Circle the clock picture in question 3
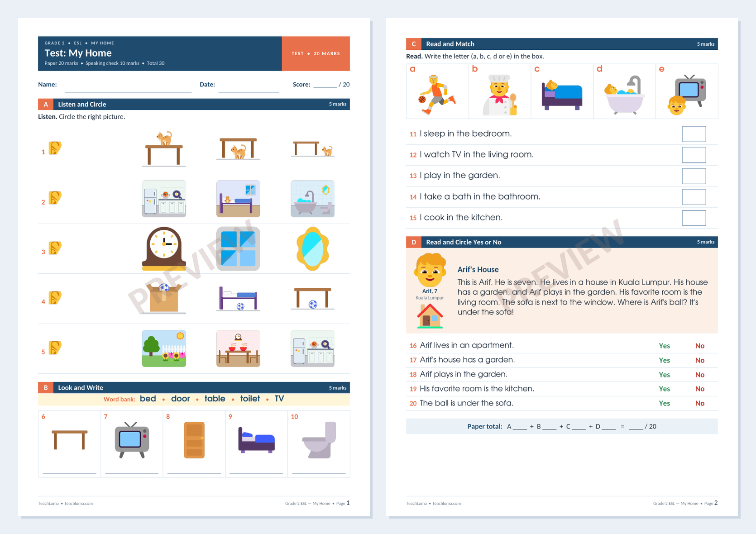 pos(164,248)
